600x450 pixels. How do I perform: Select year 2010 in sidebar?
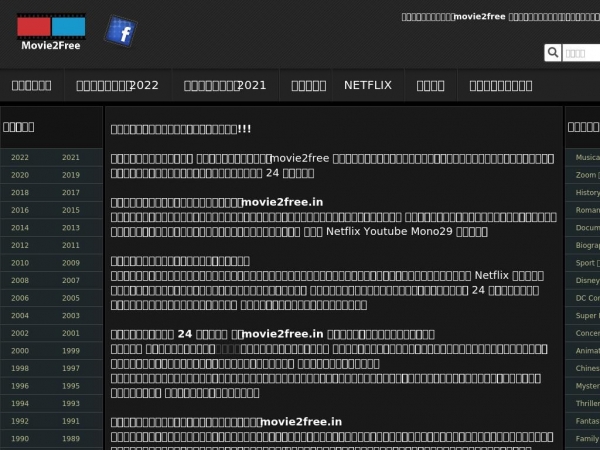(20, 263)
